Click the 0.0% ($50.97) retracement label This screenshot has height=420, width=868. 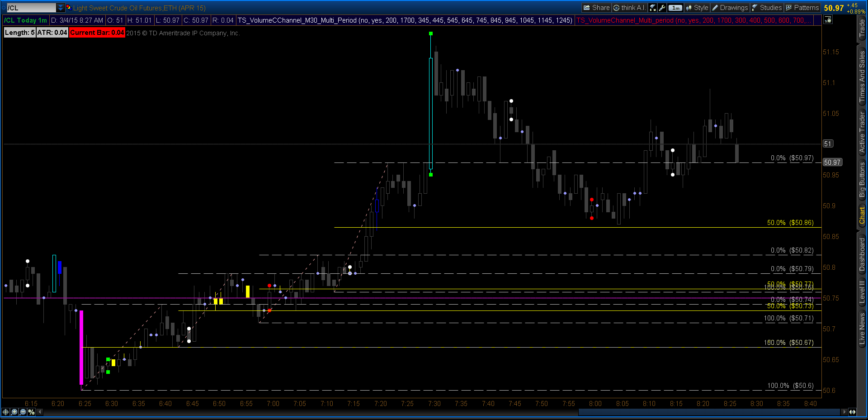point(792,158)
